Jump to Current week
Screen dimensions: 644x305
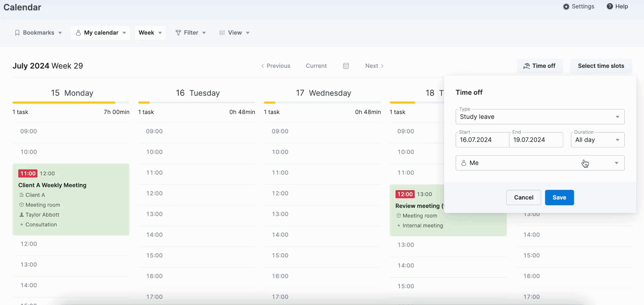316,66
